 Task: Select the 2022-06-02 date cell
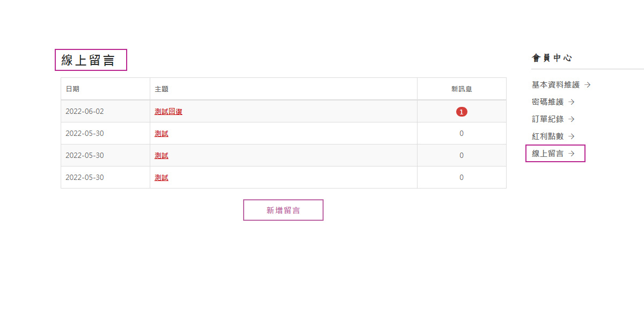coord(105,111)
